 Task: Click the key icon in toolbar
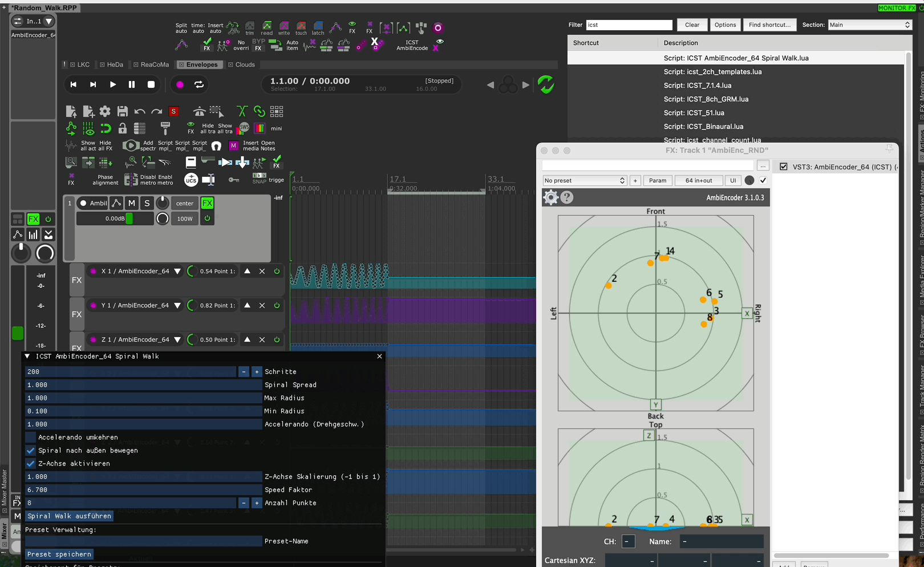pyautogui.click(x=234, y=180)
